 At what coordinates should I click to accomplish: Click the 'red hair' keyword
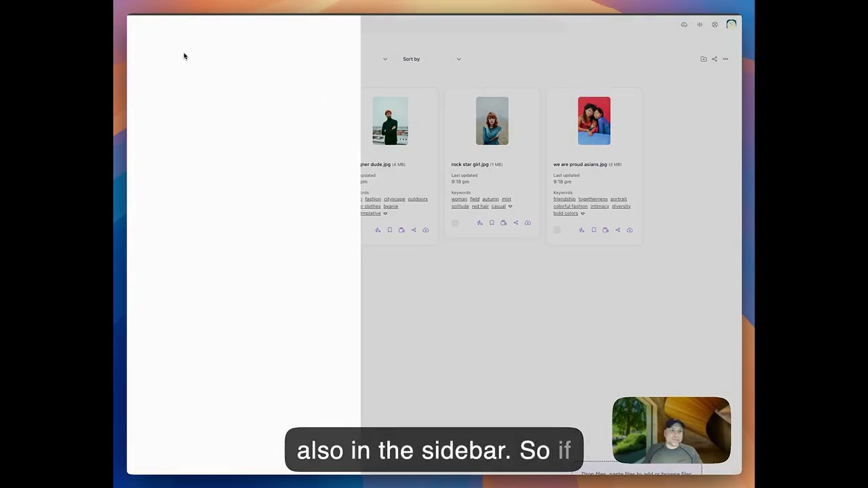pos(480,206)
